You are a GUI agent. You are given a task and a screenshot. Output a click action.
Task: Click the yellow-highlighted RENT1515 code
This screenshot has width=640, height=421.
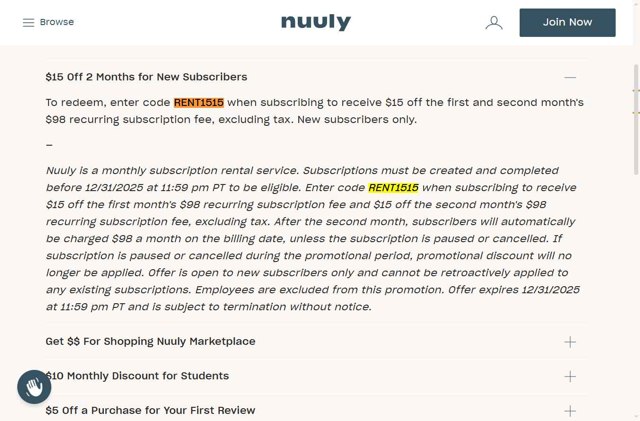click(393, 187)
